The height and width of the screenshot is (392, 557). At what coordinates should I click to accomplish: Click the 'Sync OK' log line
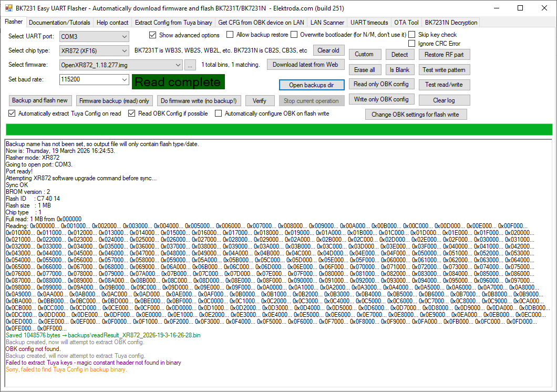tap(17, 185)
